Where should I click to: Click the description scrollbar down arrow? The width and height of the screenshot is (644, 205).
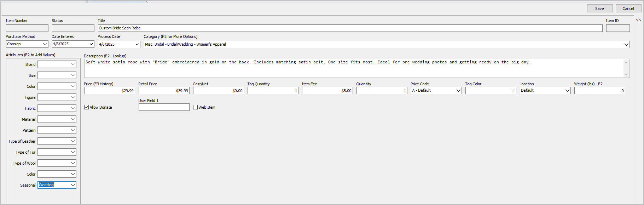coord(626,74)
